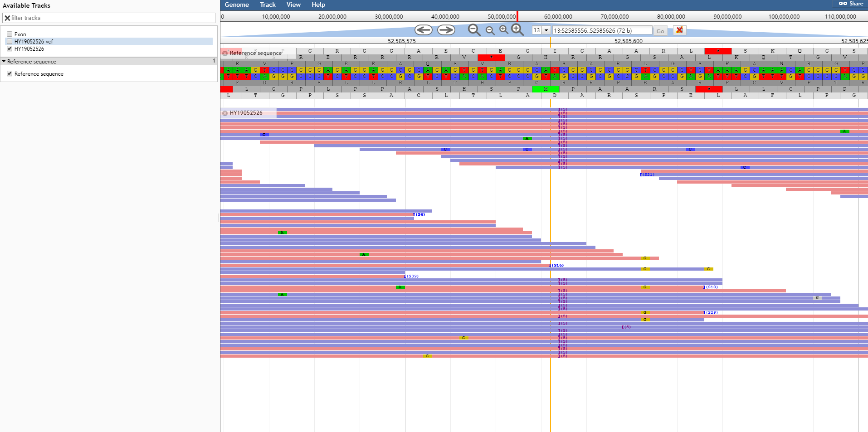Image resolution: width=868 pixels, height=432 pixels.
Task: Close the HY19052526 alignment track
Action: coord(225,113)
